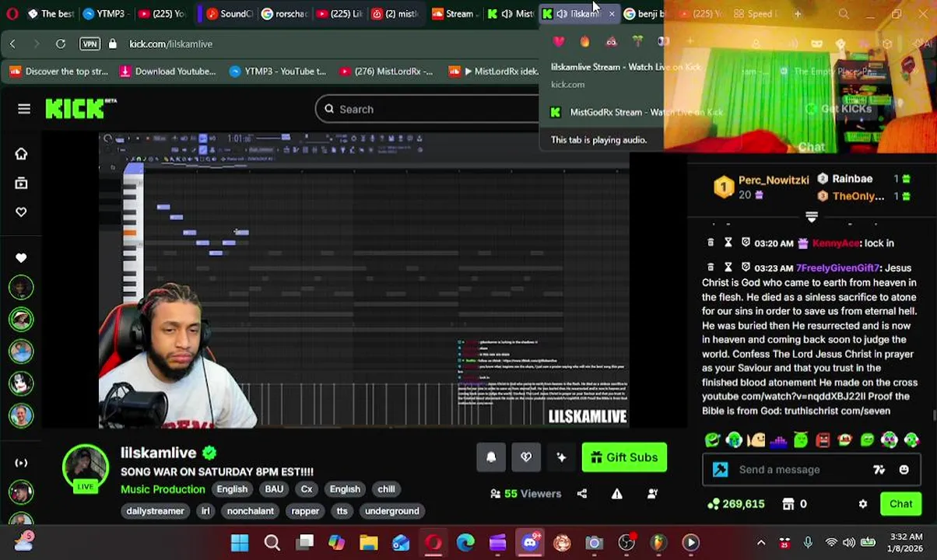
Task: Switch to the benji browser tab
Action: point(645,14)
